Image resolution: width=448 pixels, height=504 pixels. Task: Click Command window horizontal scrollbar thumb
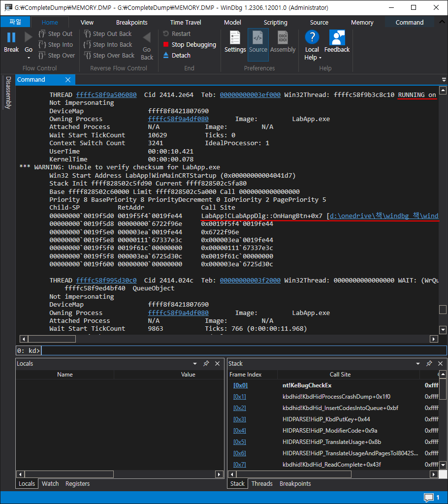[52, 339]
